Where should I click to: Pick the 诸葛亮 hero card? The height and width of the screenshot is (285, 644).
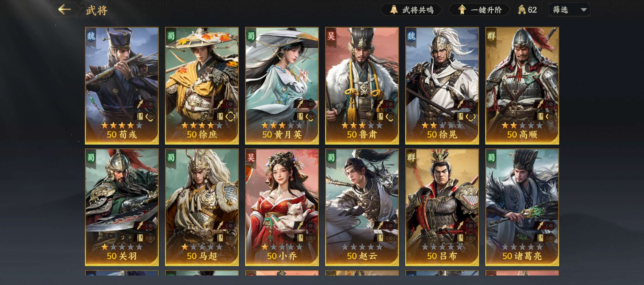click(522, 207)
